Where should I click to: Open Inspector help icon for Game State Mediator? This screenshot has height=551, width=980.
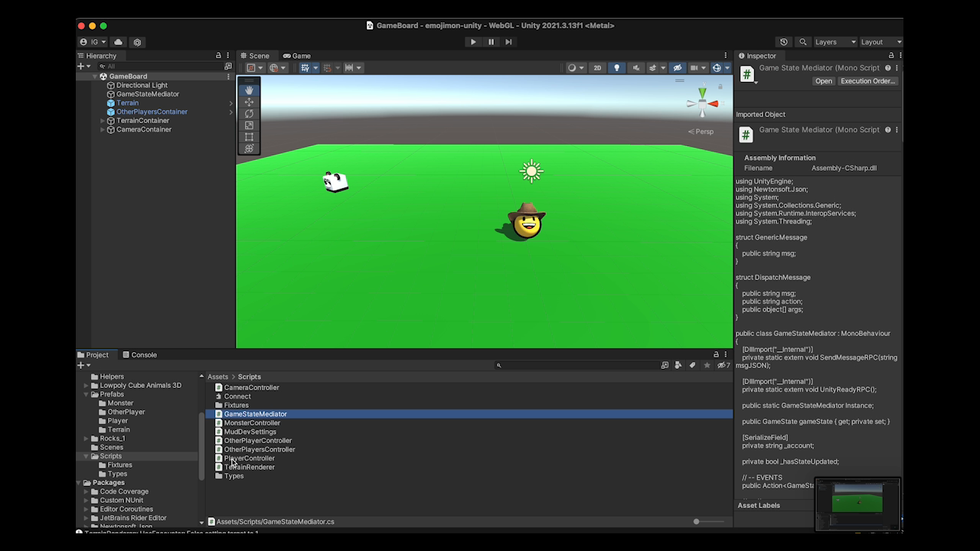point(888,68)
